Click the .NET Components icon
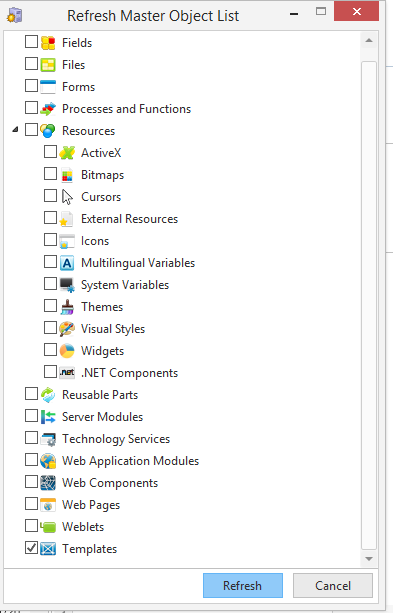The image size is (393, 613). pos(67,373)
